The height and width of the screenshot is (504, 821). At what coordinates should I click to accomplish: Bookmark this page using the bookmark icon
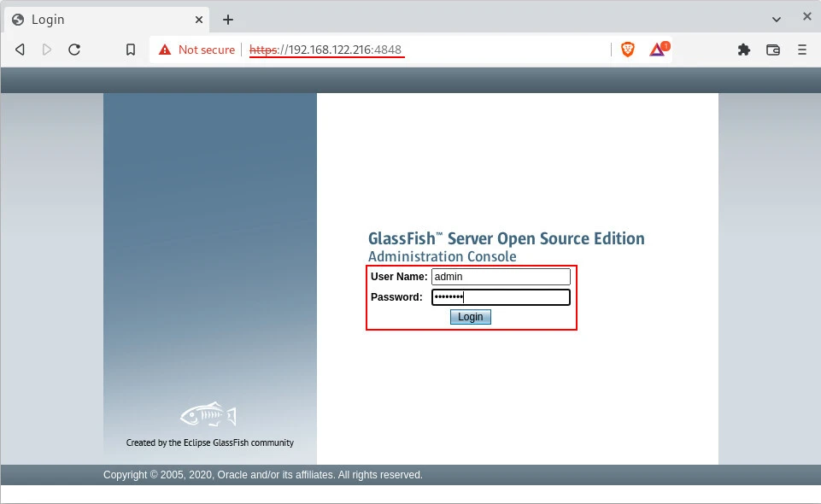click(131, 50)
